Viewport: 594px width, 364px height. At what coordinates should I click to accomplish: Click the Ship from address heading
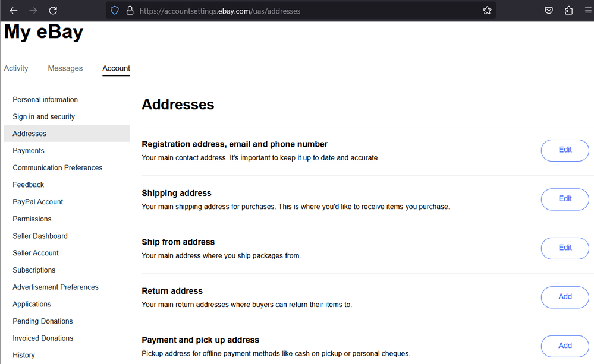[x=178, y=242]
